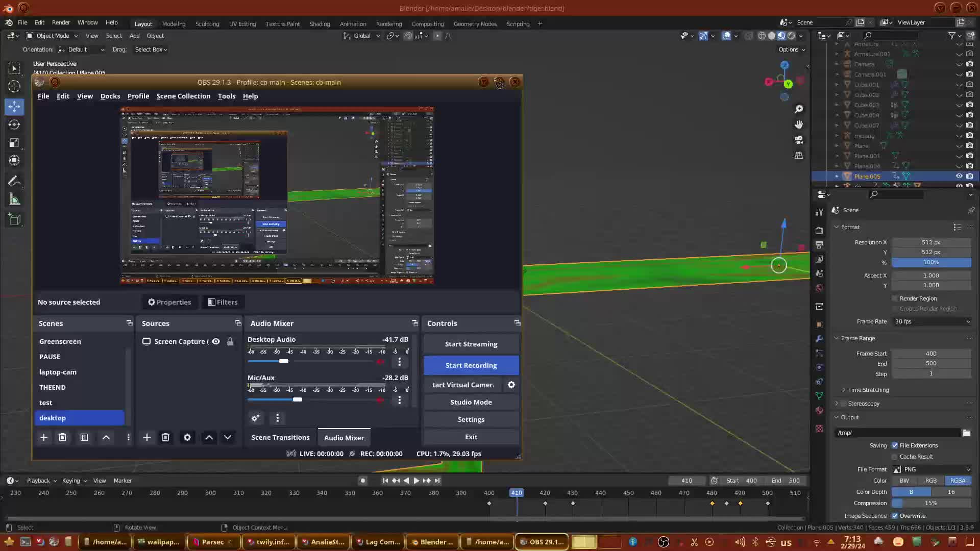The image size is (980, 551).
Task: Toggle camera view icon in viewport
Action: (x=799, y=140)
